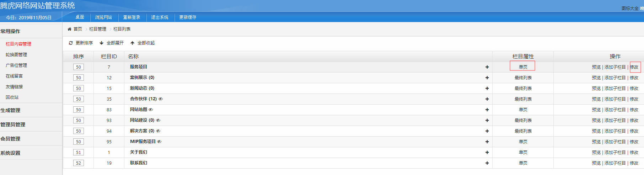Viewport: 644px width, 175px height.
Task: Click 预览 link for the 网站建设 row
Action: click(x=596, y=121)
